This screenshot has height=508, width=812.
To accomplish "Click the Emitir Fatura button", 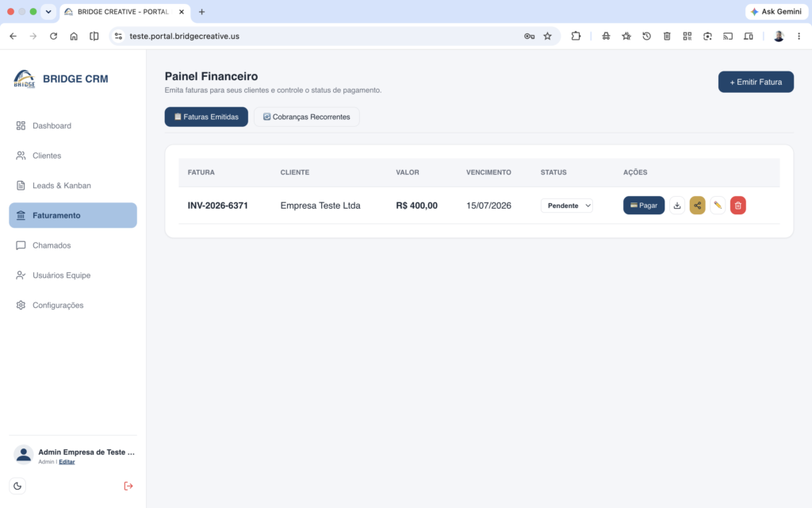I will click(756, 82).
